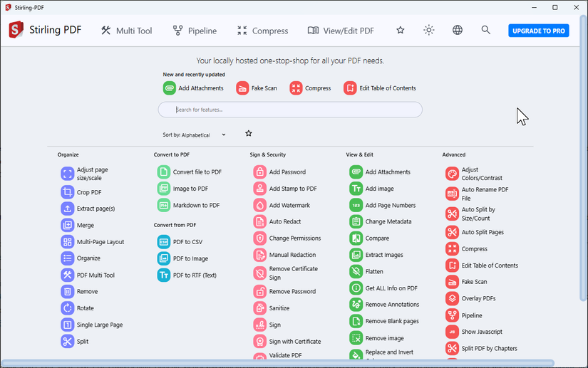Click the PDF to CSV icon

click(x=163, y=242)
